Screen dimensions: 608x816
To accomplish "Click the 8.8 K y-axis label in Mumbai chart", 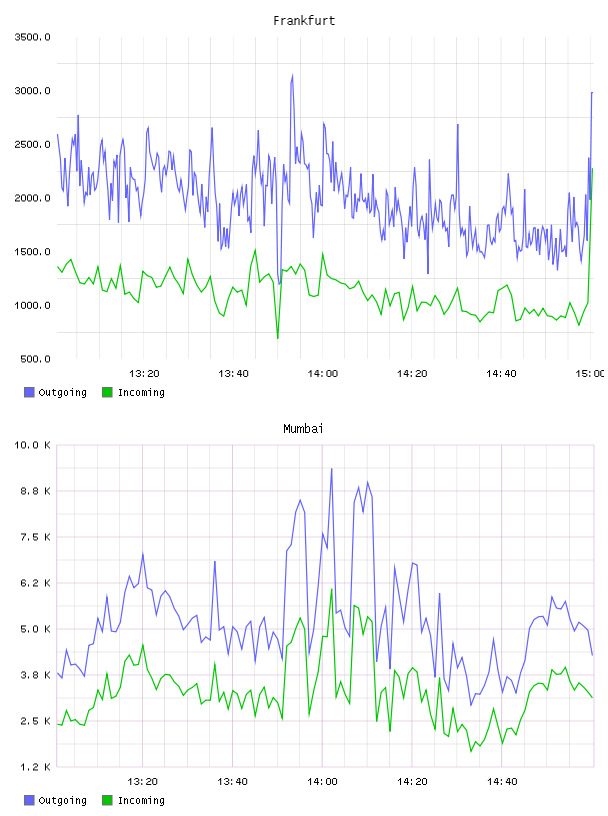I will 35,491.
